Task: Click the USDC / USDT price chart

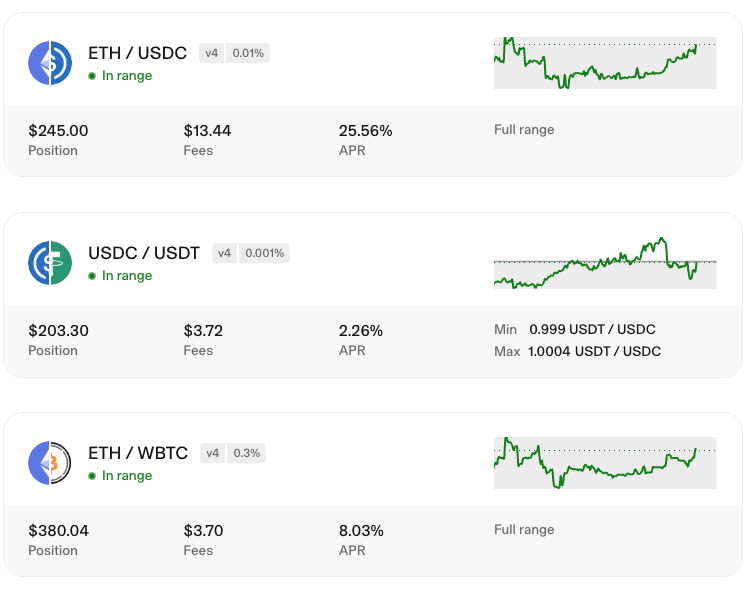Action: coord(605,263)
